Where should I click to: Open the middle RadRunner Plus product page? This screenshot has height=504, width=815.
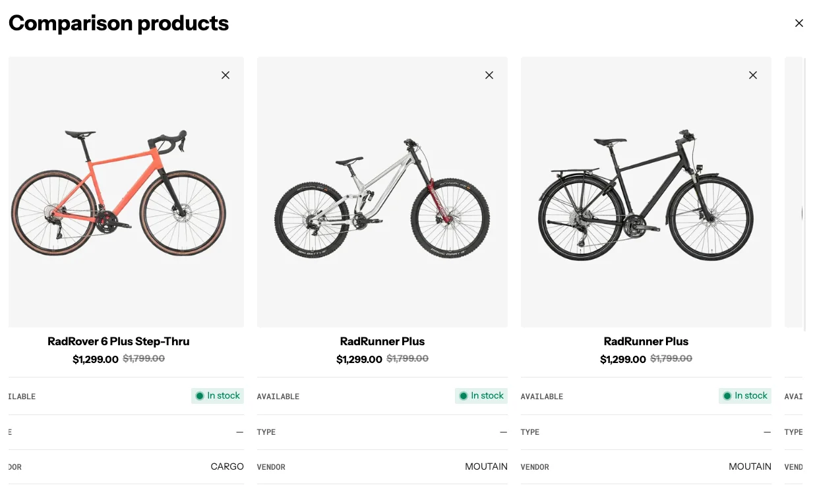coord(382,341)
